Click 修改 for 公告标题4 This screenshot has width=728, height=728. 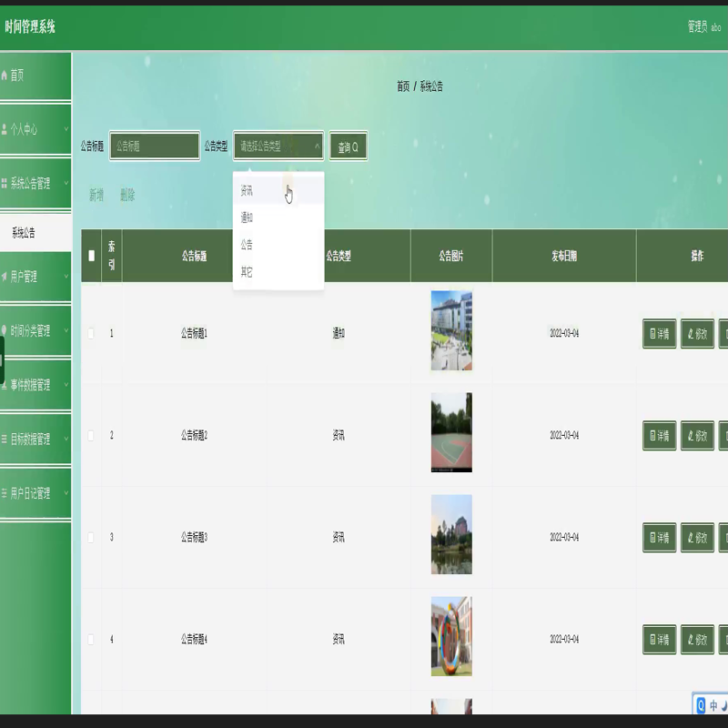697,640
